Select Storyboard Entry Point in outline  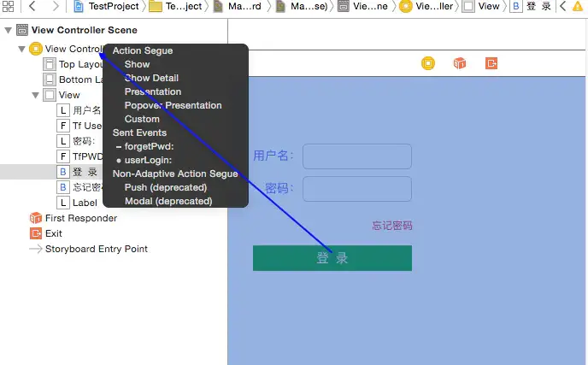tap(96, 249)
